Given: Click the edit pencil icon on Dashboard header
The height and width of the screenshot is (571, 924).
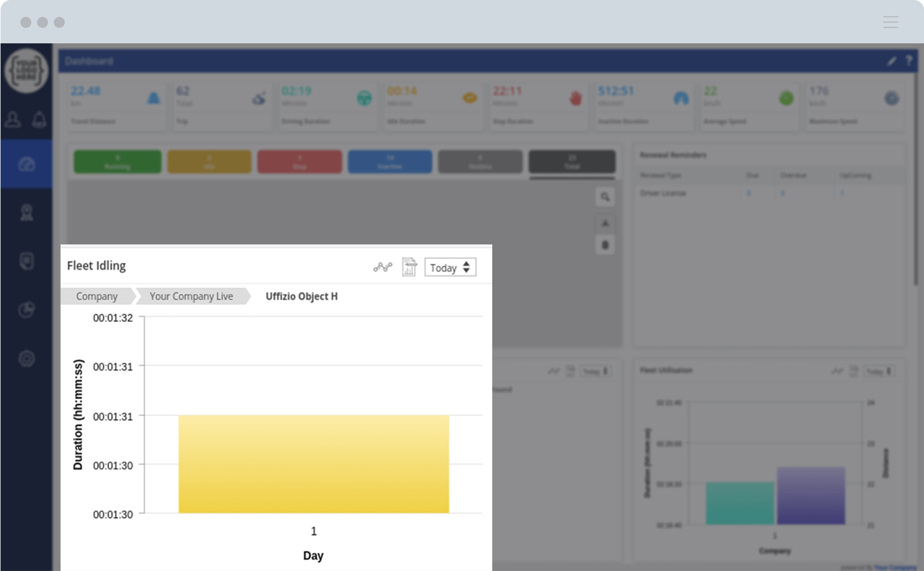Looking at the screenshot, I should 891,61.
